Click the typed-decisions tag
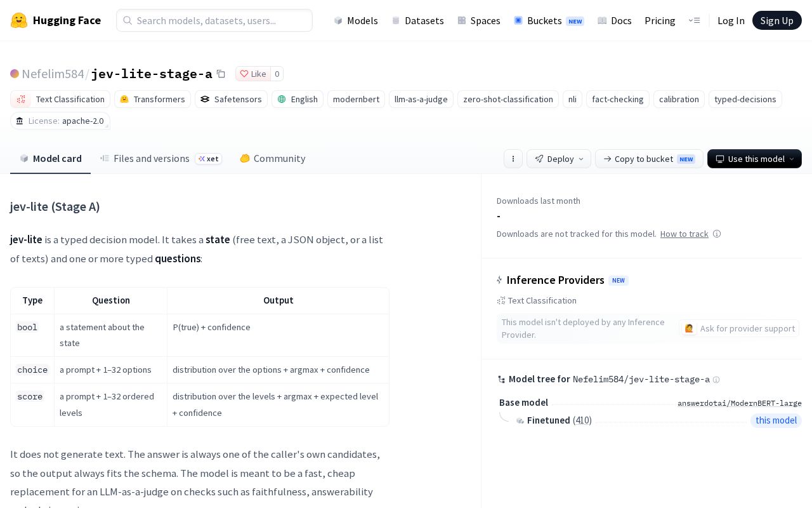Image resolution: width=812 pixels, height=508 pixels. click(x=745, y=99)
